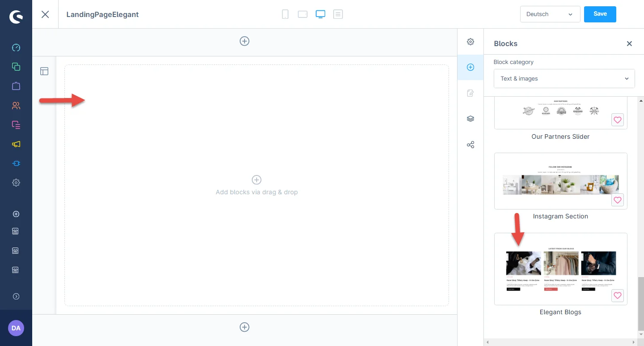Favorite the Our Partners Slider block
The image size is (644, 346).
(x=617, y=120)
